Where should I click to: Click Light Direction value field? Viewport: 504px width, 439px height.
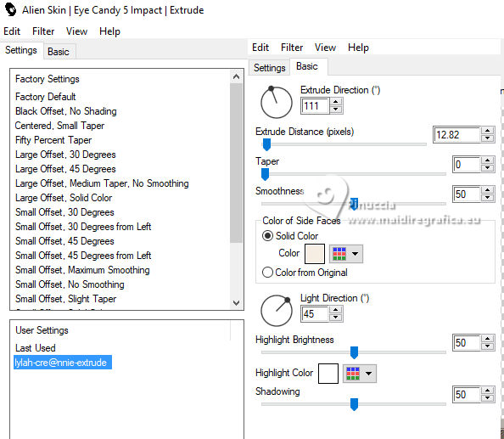(x=315, y=314)
